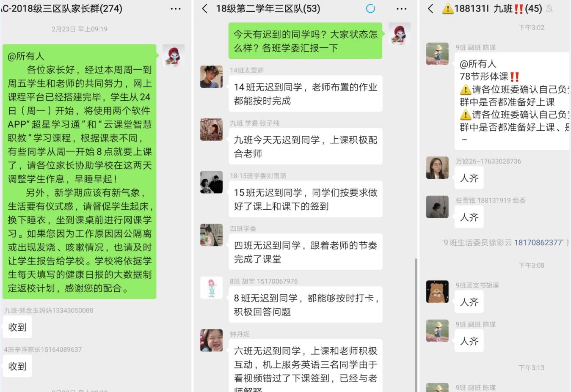Open 胡宇 cartoon girl avatar

211,288
